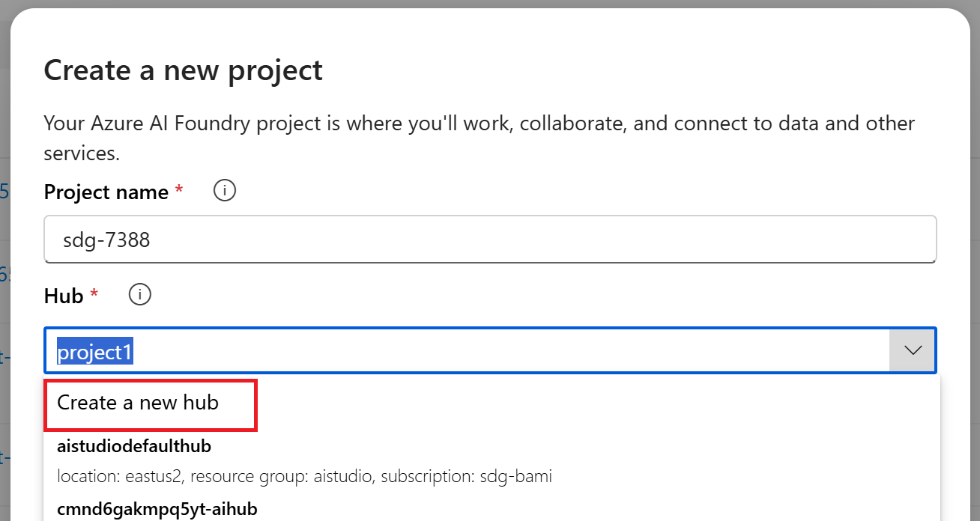Click the Project name field containing sdg-7388
Viewport: 980px width, 521px height.
[490, 240]
